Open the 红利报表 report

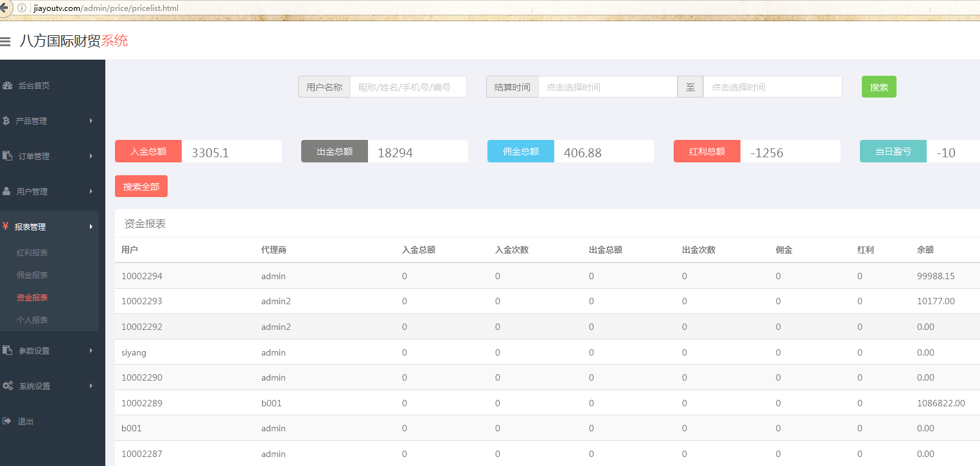click(32, 253)
